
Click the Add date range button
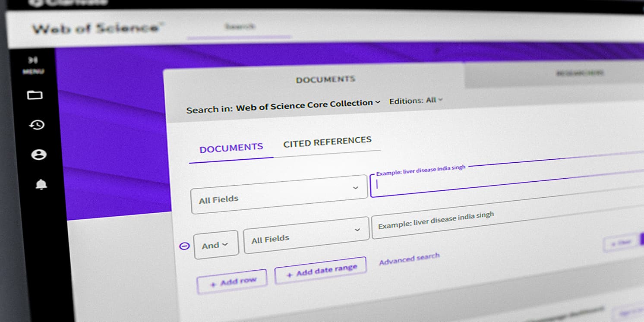[x=320, y=271]
